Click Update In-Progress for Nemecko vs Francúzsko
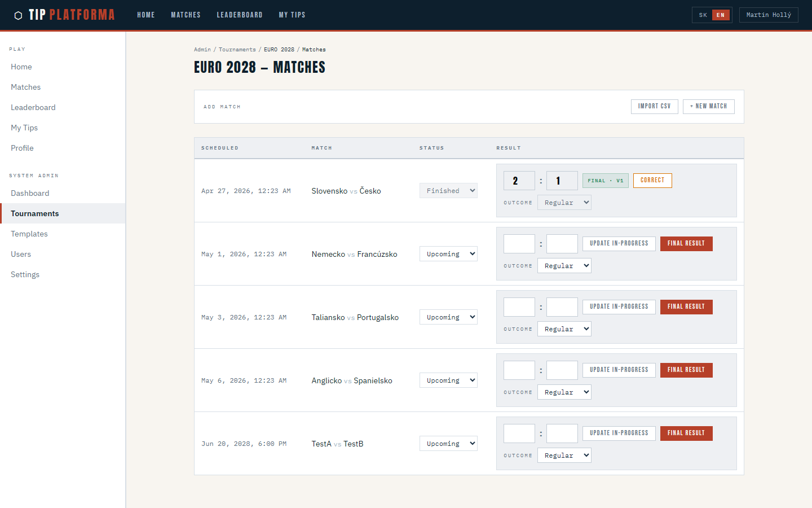The width and height of the screenshot is (812, 508). pos(619,244)
